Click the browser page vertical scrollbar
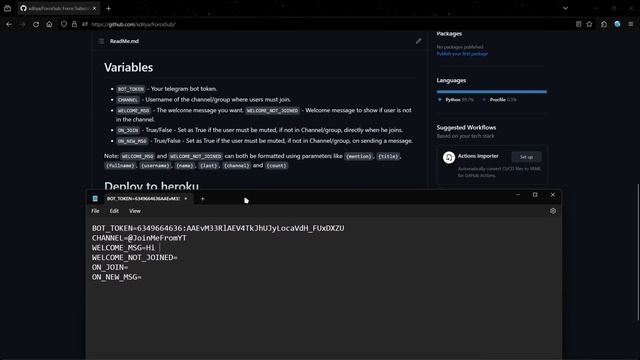 pyautogui.click(x=638, y=252)
